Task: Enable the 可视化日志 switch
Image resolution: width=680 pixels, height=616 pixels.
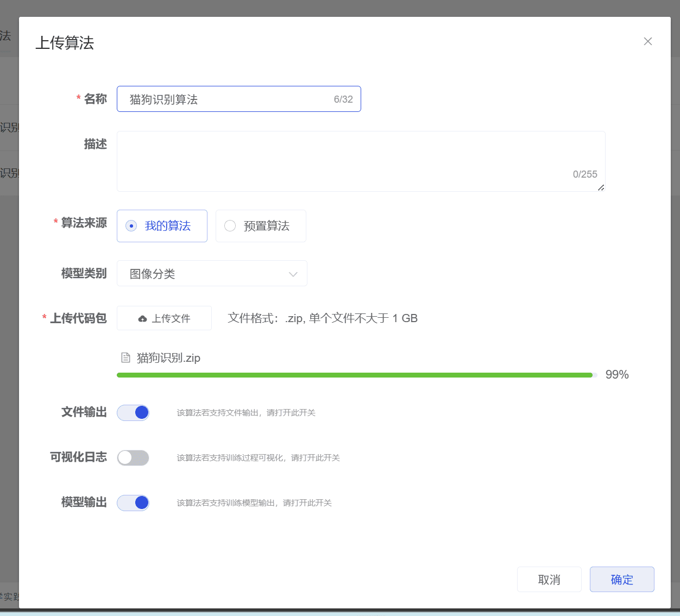Action: click(x=133, y=458)
